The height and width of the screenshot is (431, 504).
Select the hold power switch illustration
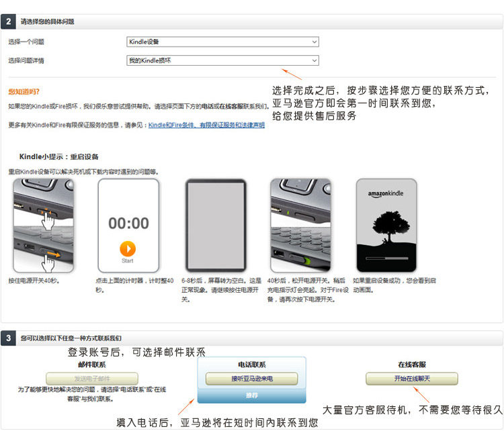(44, 226)
